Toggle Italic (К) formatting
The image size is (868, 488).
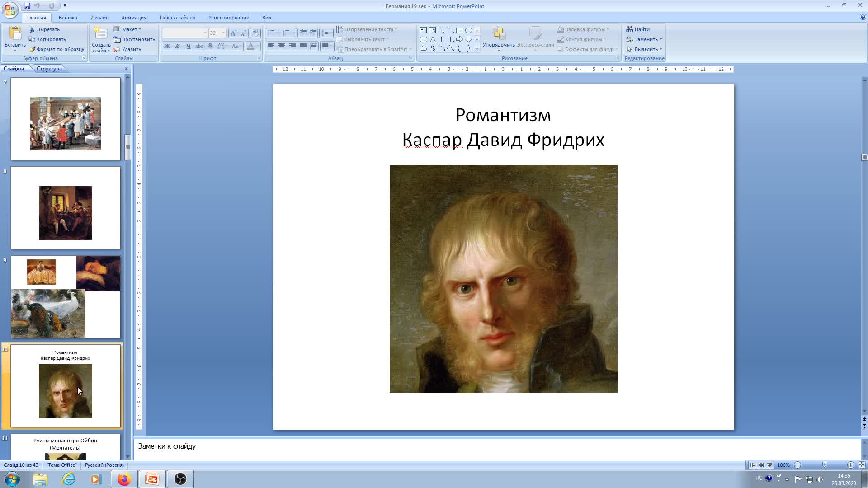178,46
